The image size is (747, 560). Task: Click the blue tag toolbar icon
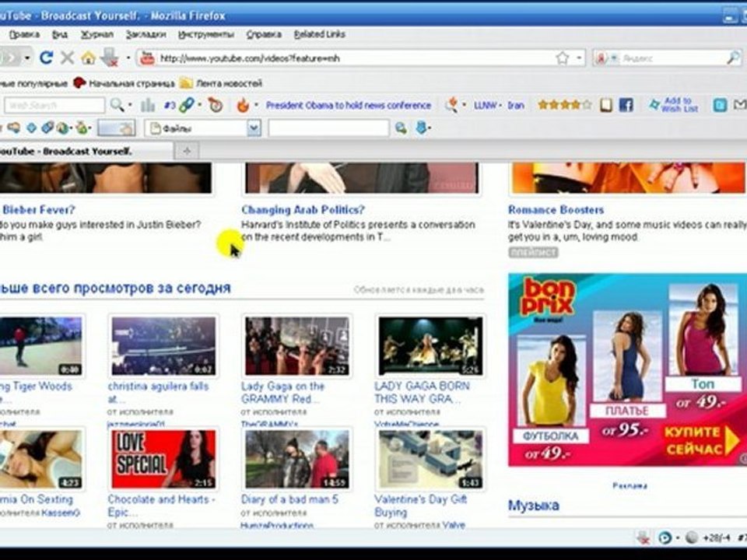point(47,128)
